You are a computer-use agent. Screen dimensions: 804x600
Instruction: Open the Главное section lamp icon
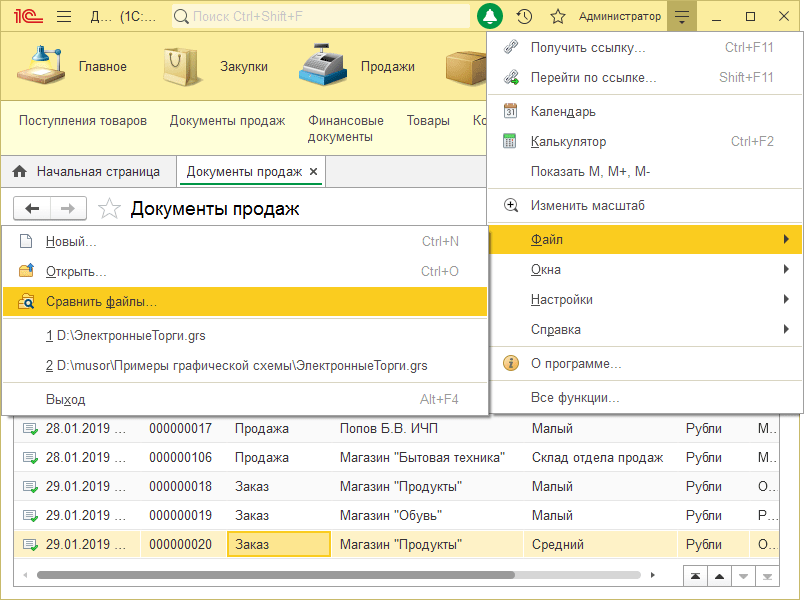click(x=41, y=66)
